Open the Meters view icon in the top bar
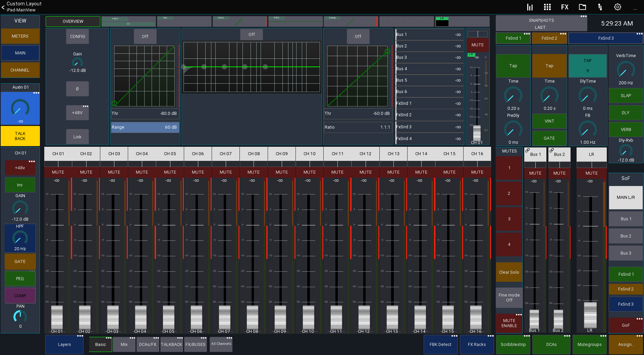 click(530, 7)
